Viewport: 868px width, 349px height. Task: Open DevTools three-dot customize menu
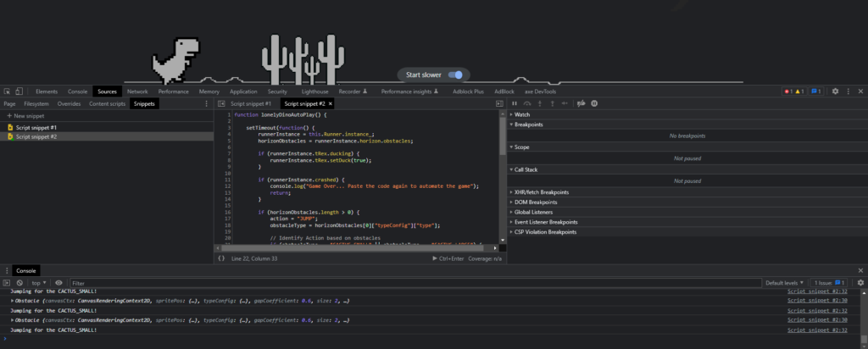tap(848, 91)
